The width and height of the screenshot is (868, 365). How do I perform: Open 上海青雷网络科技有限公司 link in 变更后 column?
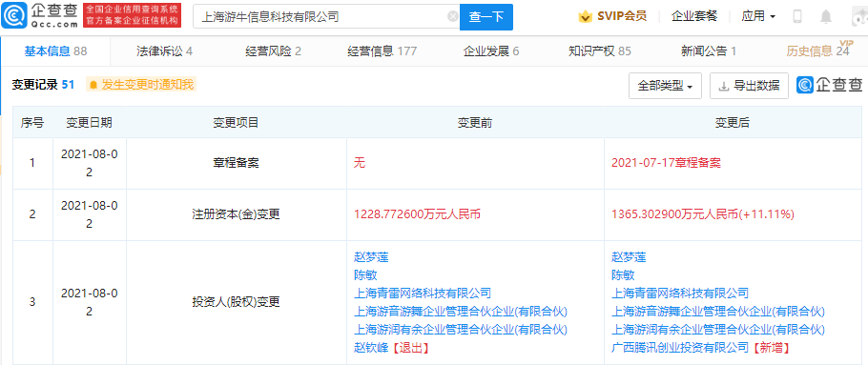tap(680, 293)
